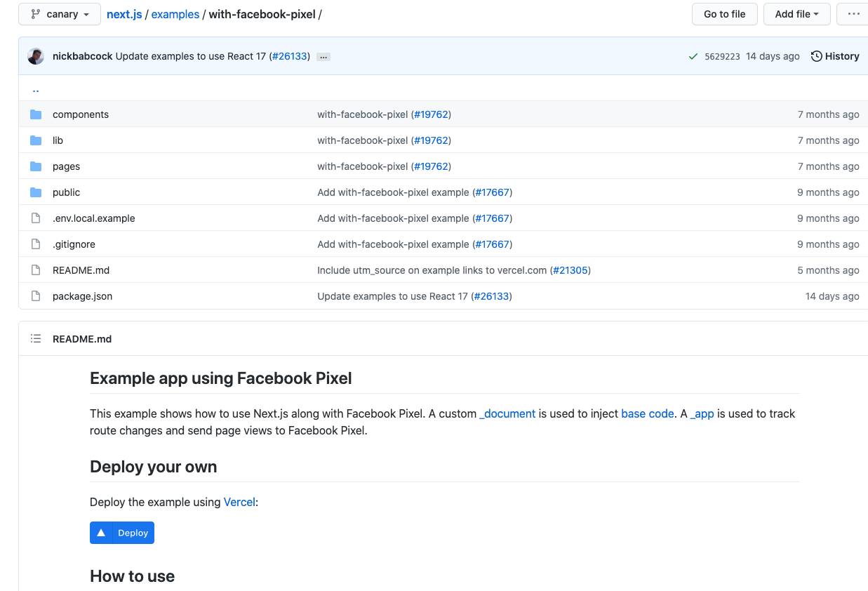Click the package.json file icon
Screen dimensions: 868x591
(36, 296)
